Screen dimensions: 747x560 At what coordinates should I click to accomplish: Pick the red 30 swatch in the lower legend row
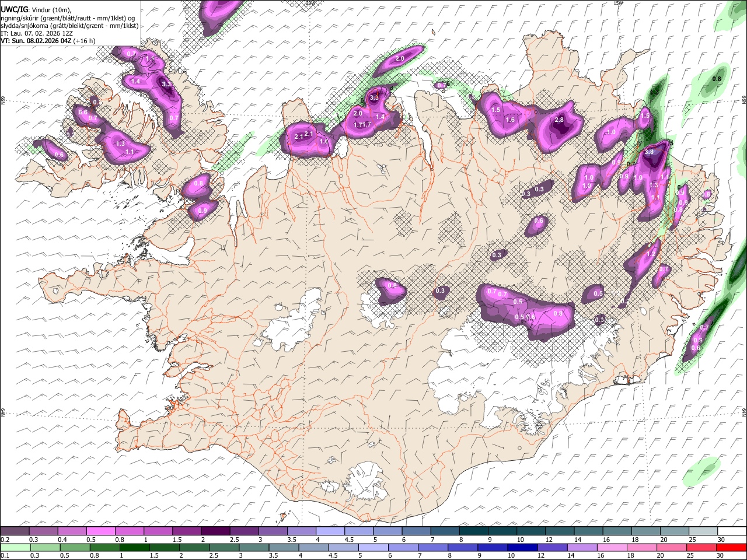pos(731,547)
